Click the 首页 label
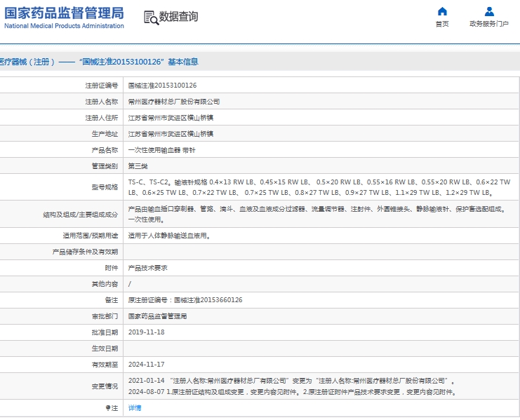This screenshot has height=420, width=520. (x=442, y=24)
